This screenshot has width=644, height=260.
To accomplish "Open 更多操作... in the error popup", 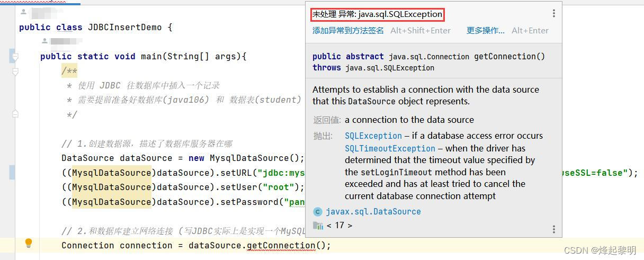I will pos(486,31).
